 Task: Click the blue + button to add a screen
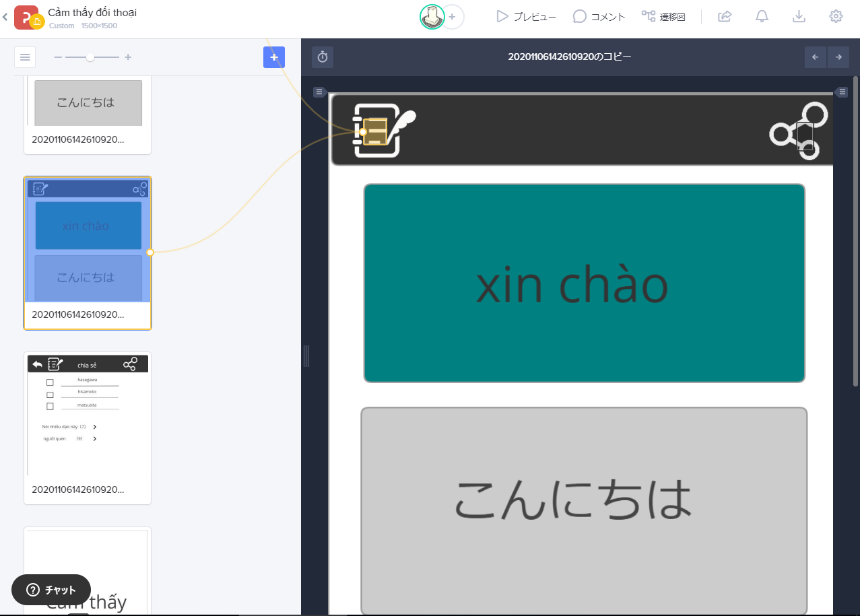(x=273, y=57)
